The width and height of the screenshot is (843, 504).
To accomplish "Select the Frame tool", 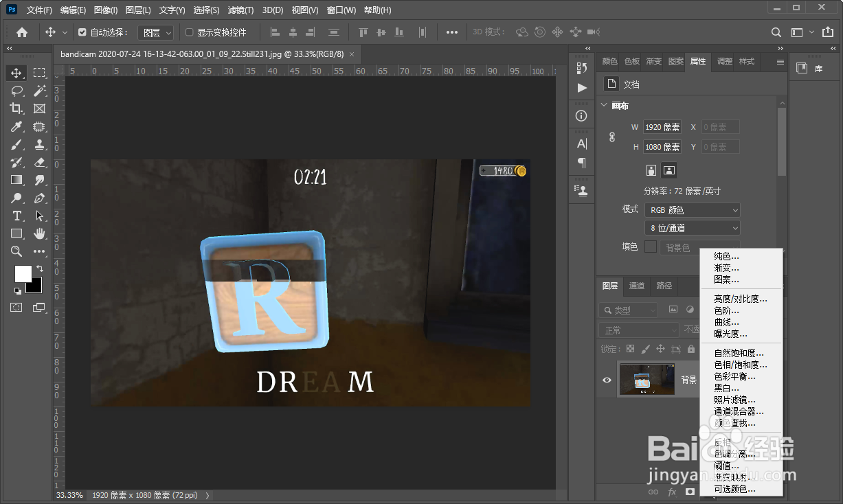I will click(x=40, y=108).
